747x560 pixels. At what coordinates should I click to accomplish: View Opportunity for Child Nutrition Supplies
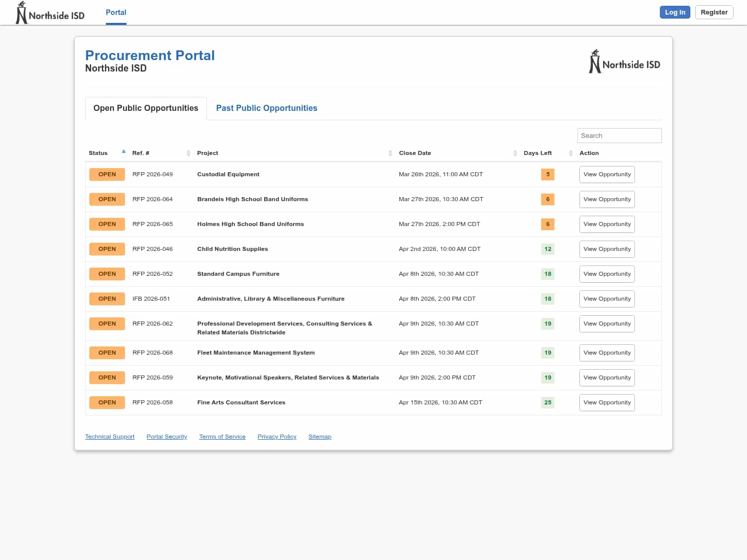click(606, 249)
